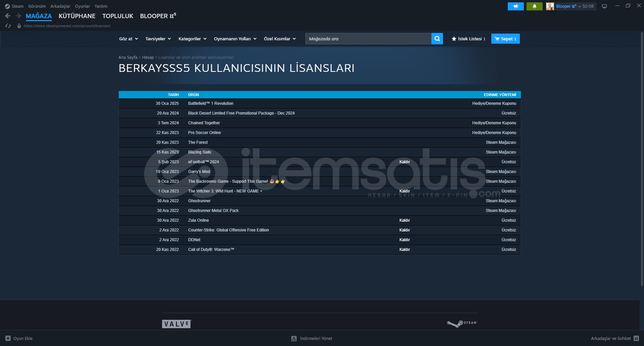Expand the Göz at dropdown
Viewport: 644px width, 346px height.
pos(129,39)
